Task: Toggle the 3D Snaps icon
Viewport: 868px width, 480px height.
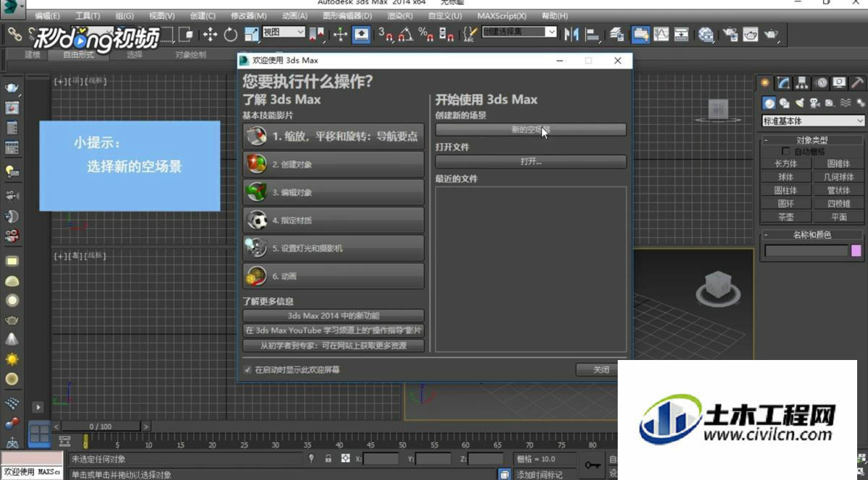Action: click(388, 34)
